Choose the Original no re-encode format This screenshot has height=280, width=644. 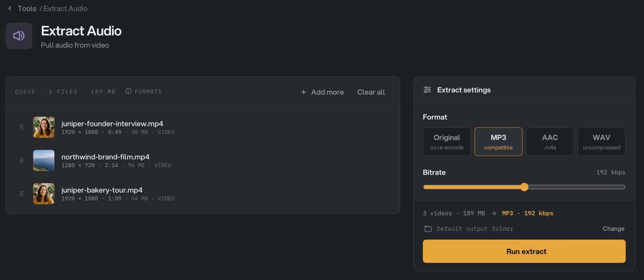click(447, 142)
